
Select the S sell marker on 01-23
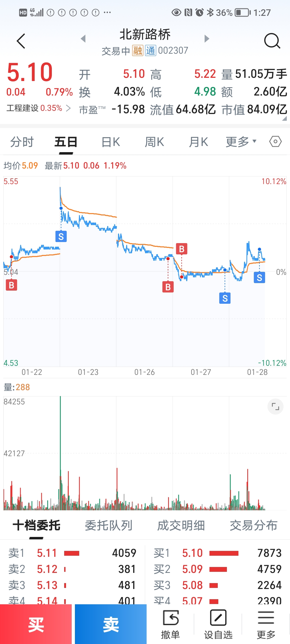click(x=61, y=236)
